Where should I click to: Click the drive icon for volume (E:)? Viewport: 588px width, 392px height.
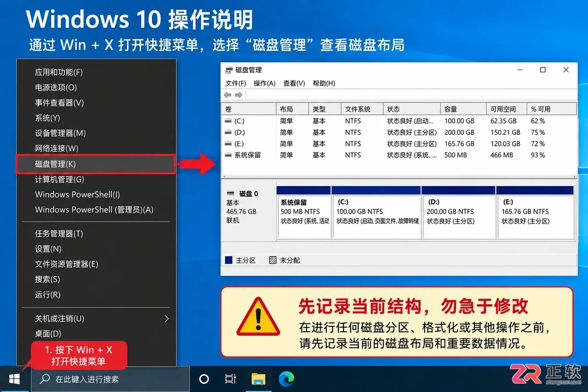[x=228, y=144]
